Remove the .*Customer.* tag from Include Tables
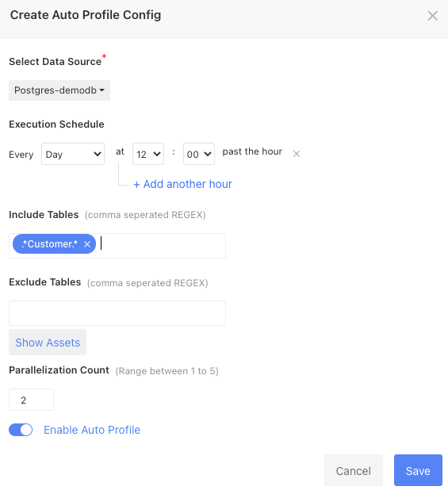The width and height of the screenshot is (448, 494). (87, 244)
